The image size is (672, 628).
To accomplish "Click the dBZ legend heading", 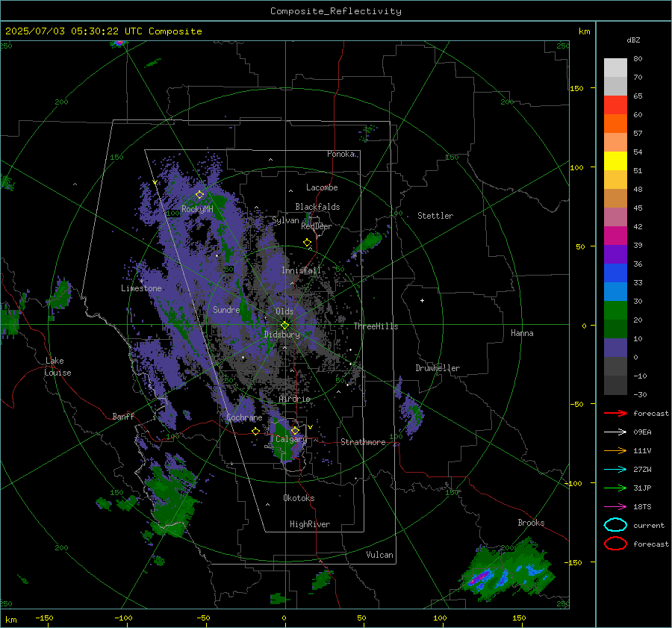I will 633,40.
